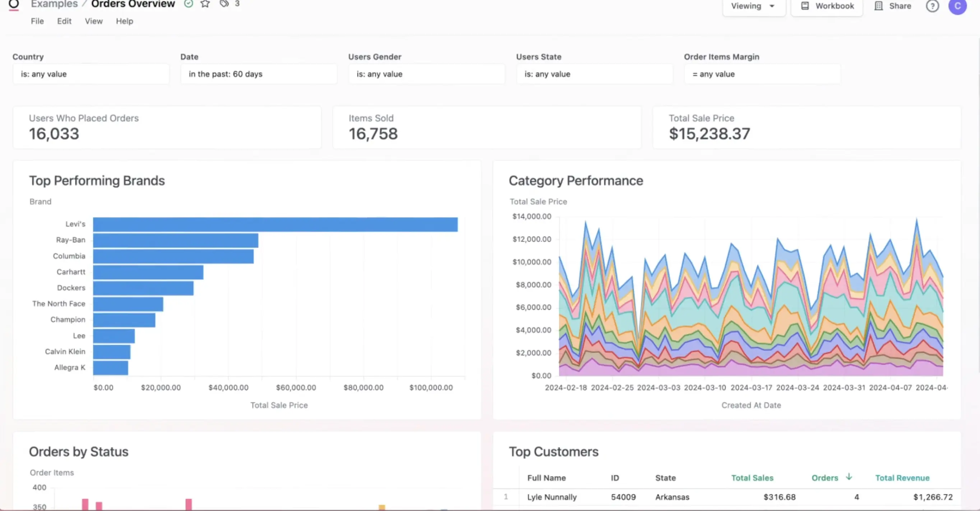Select the Carhartt bar in the brands chart

pos(148,272)
